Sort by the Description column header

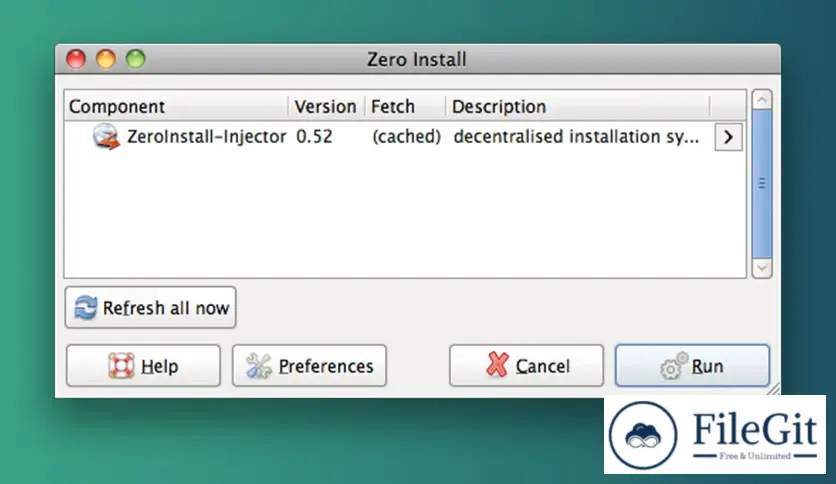578,106
